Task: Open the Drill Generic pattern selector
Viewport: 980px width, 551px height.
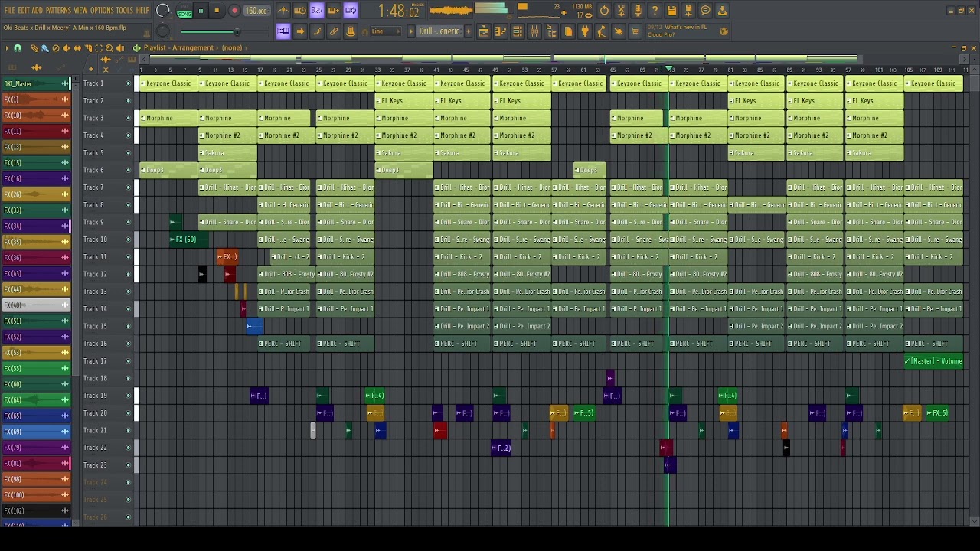Action: [x=439, y=31]
